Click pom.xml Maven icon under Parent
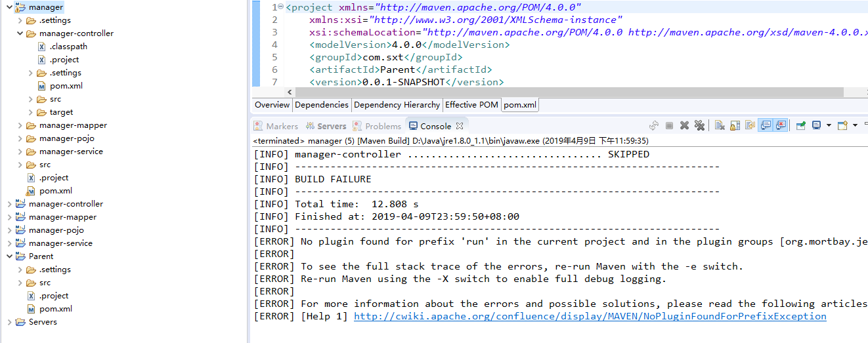Image resolution: width=868 pixels, height=343 pixels. point(31,309)
